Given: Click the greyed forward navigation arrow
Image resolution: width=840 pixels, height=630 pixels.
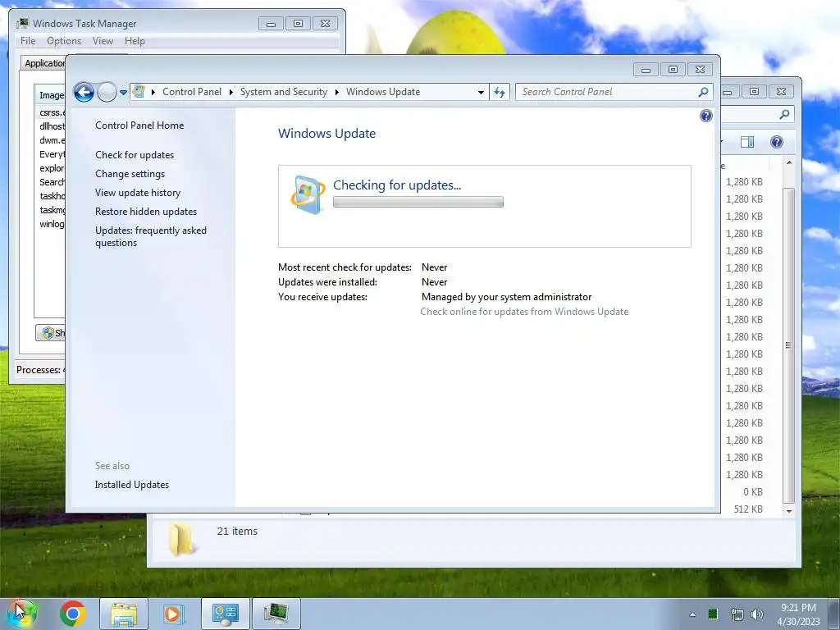Looking at the screenshot, I should click(107, 92).
